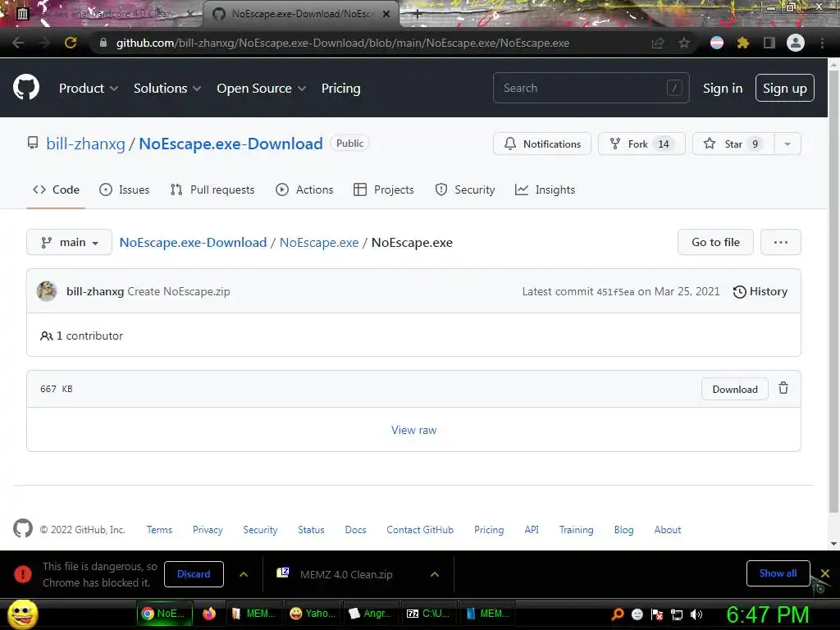
Task: Click the flag icon in system tray
Action: [657, 614]
